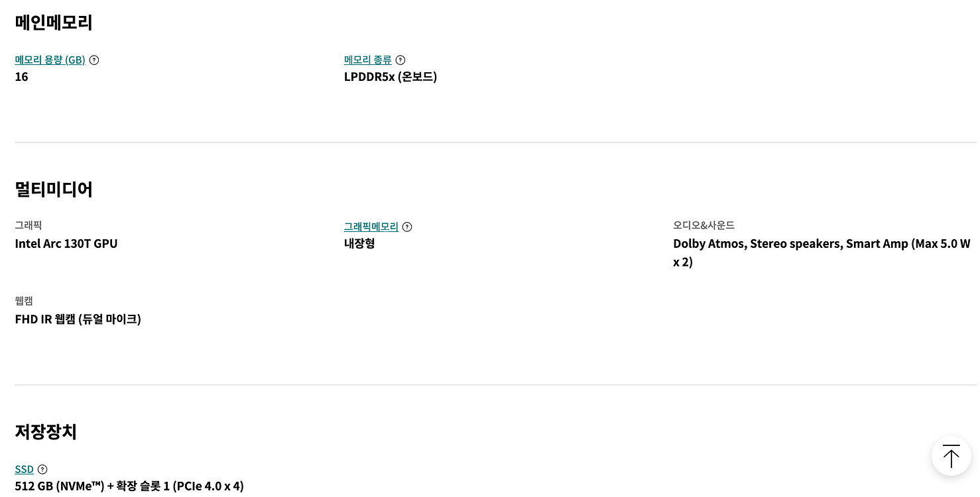
Task: Click the 메인메모리 section heading
Action: pos(54,23)
